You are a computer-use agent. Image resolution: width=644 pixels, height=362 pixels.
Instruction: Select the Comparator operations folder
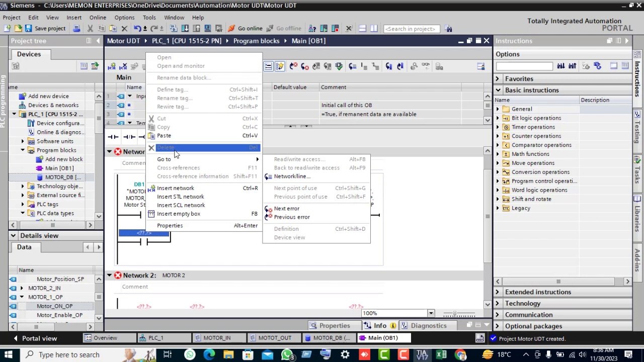click(x=541, y=145)
